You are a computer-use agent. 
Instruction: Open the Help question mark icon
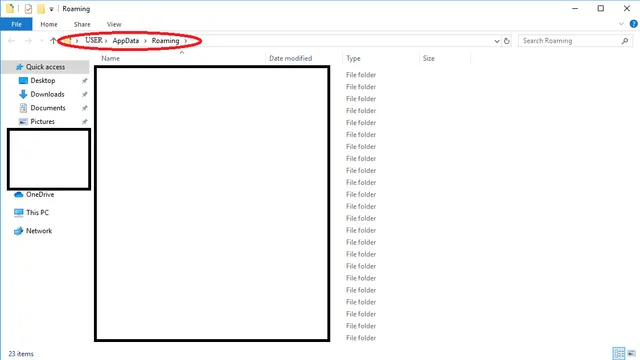click(633, 24)
